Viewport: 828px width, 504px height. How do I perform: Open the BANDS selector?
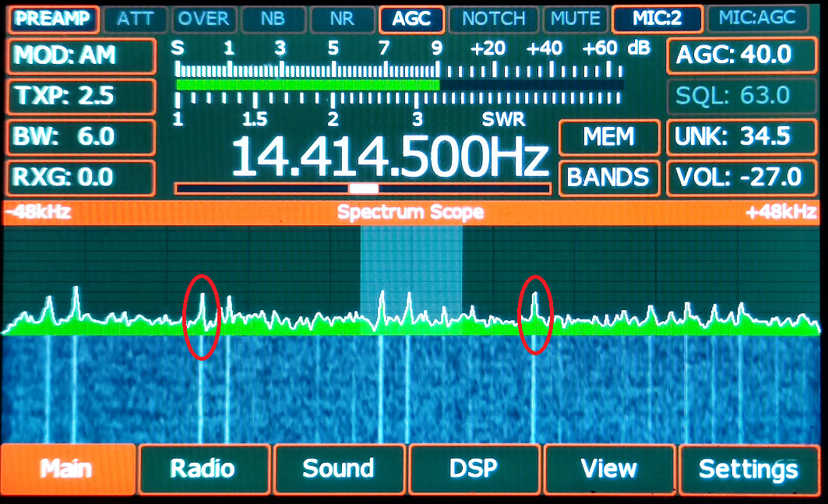coord(609,178)
